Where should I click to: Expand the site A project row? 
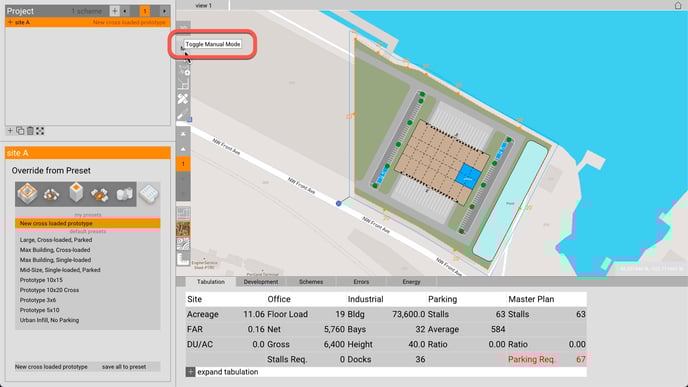[10, 22]
